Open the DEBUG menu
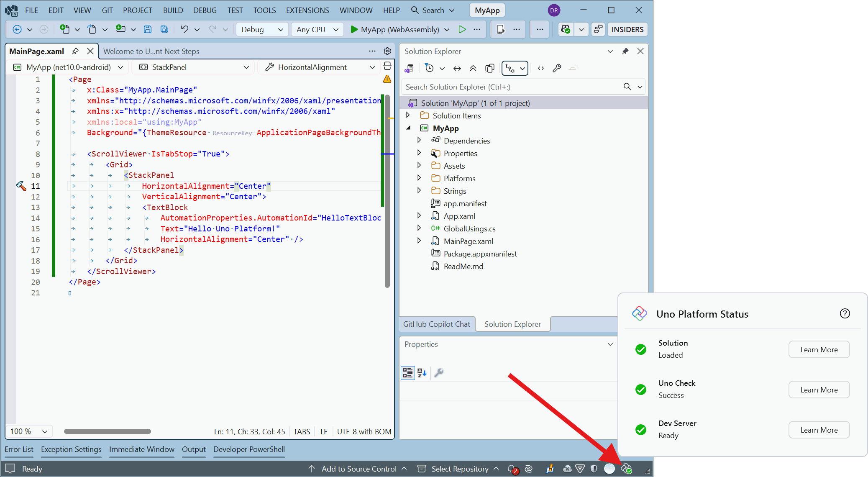 point(205,10)
